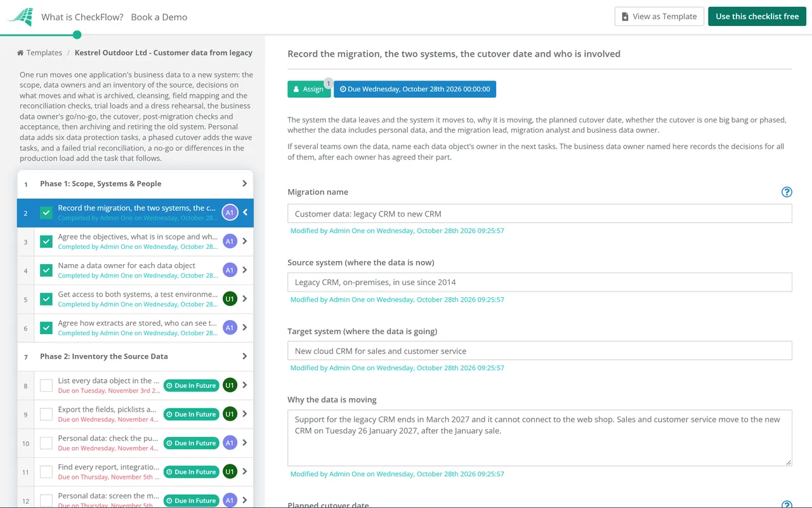Click the U1 avatar on task 8

[230, 385]
